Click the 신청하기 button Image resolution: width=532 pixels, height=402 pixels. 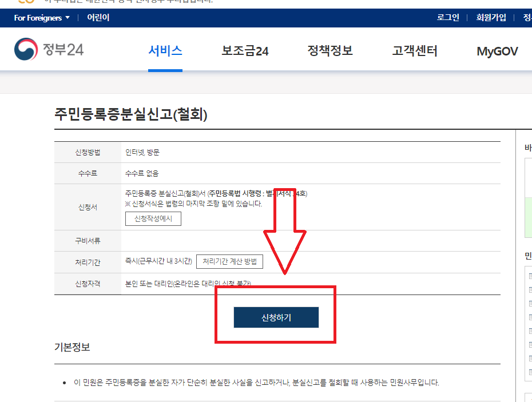click(276, 317)
